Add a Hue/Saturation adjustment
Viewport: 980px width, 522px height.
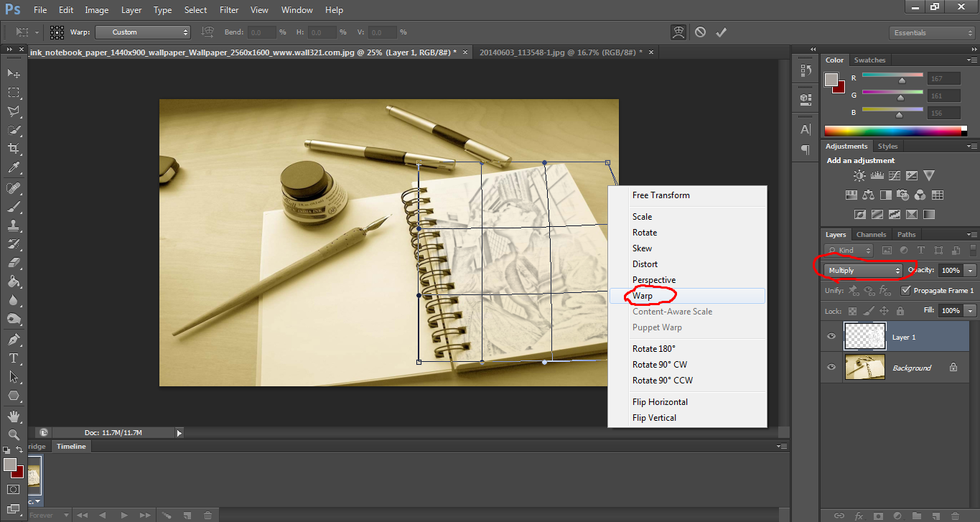[x=851, y=195]
